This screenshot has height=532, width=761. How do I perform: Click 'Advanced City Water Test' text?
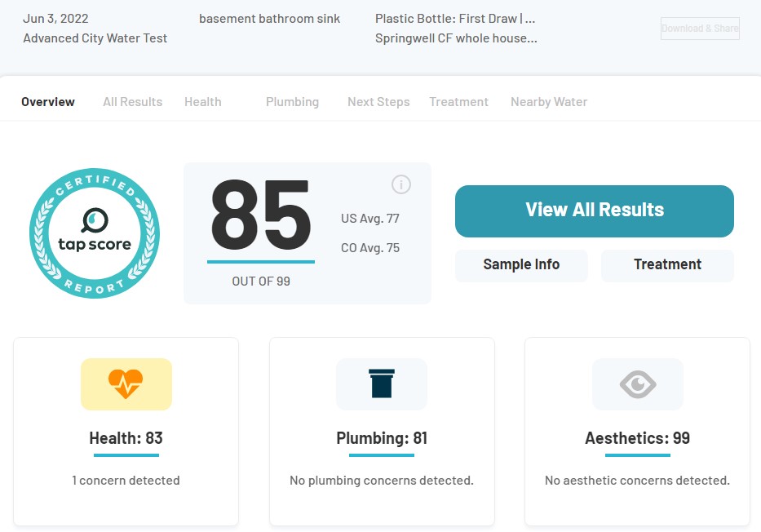point(95,38)
